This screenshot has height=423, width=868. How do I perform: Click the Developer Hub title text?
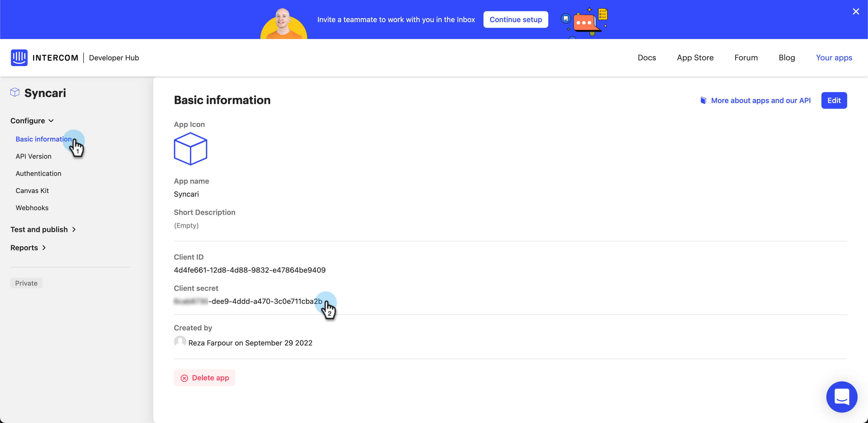click(114, 57)
